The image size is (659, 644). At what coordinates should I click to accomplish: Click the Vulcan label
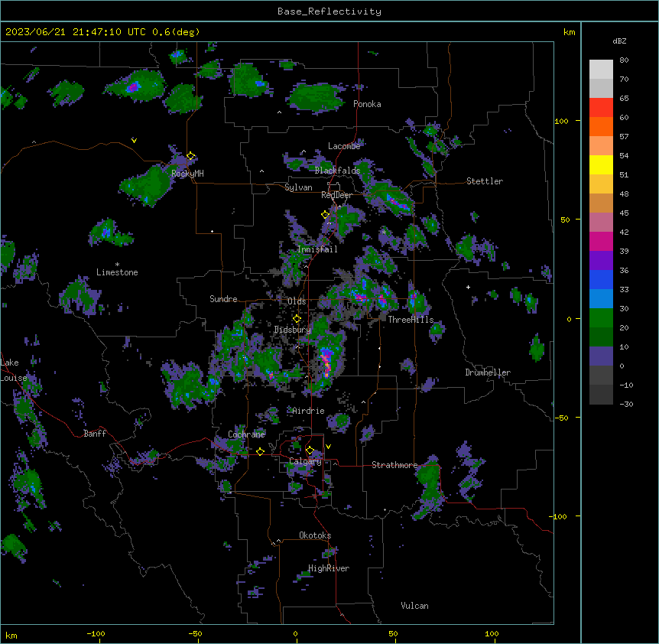pos(414,606)
